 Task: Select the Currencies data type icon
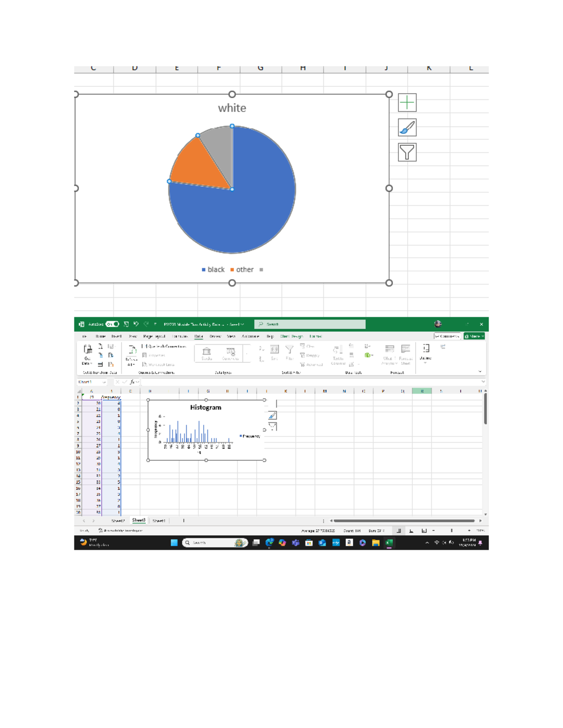pyautogui.click(x=230, y=353)
